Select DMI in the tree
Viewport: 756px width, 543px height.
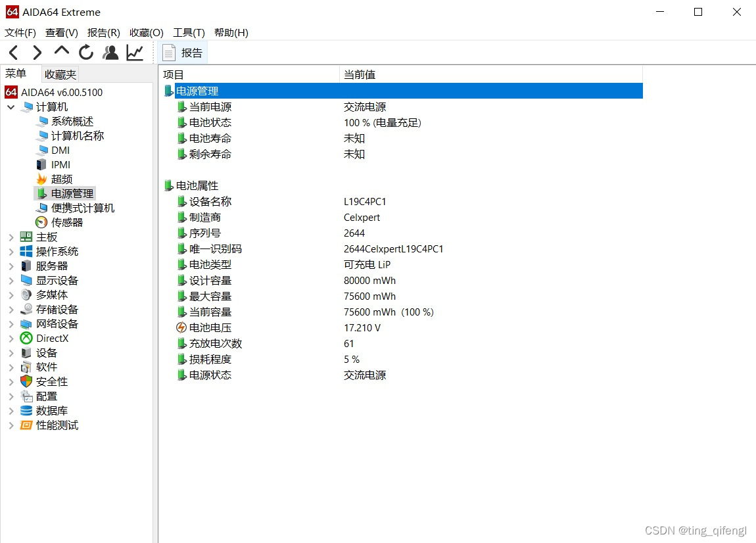tap(60, 151)
